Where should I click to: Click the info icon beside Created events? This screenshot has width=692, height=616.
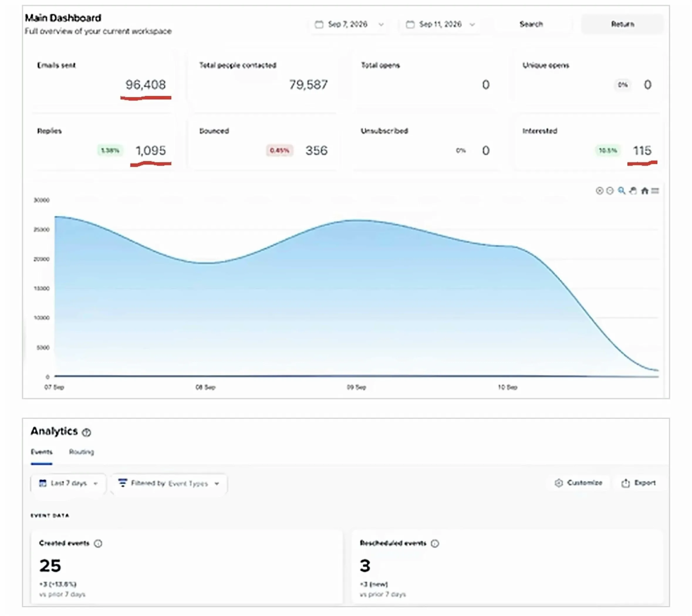[98, 544]
